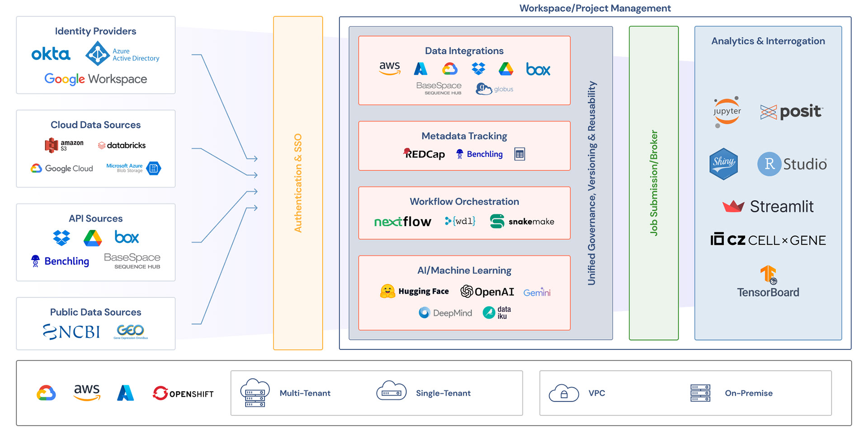Viewport: 868px width, 442px height.
Task: Select the Box logo in API Sources
Action: click(x=127, y=237)
